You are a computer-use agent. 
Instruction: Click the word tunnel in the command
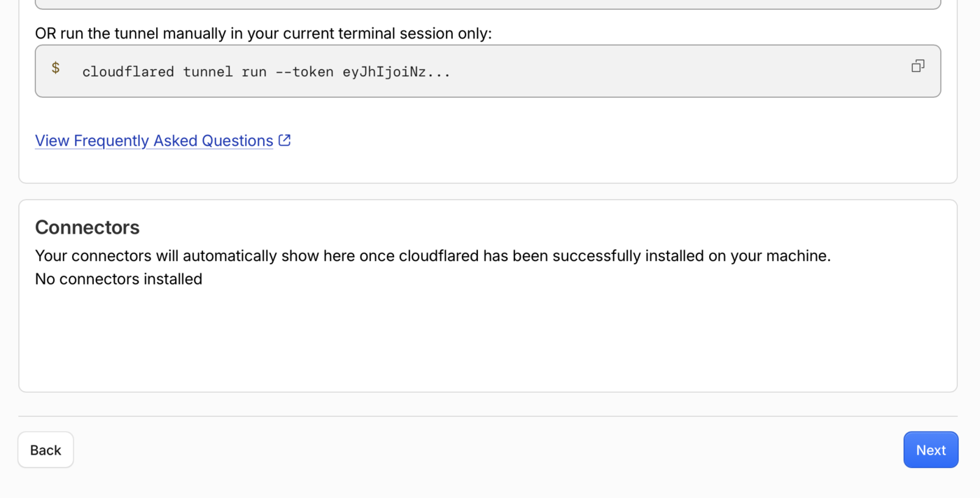tap(208, 71)
